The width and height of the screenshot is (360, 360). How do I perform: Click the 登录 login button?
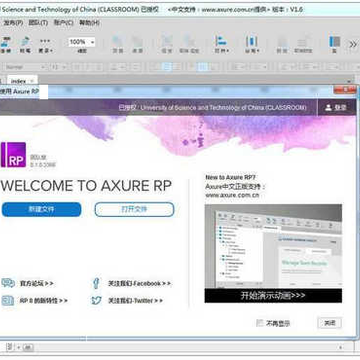336,107
